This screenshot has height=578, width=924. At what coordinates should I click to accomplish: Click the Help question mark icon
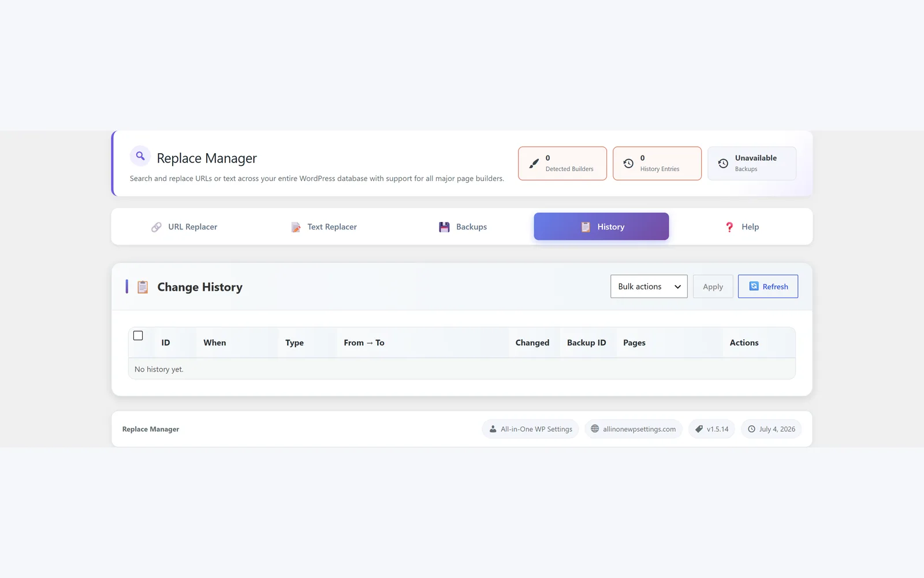(x=729, y=227)
